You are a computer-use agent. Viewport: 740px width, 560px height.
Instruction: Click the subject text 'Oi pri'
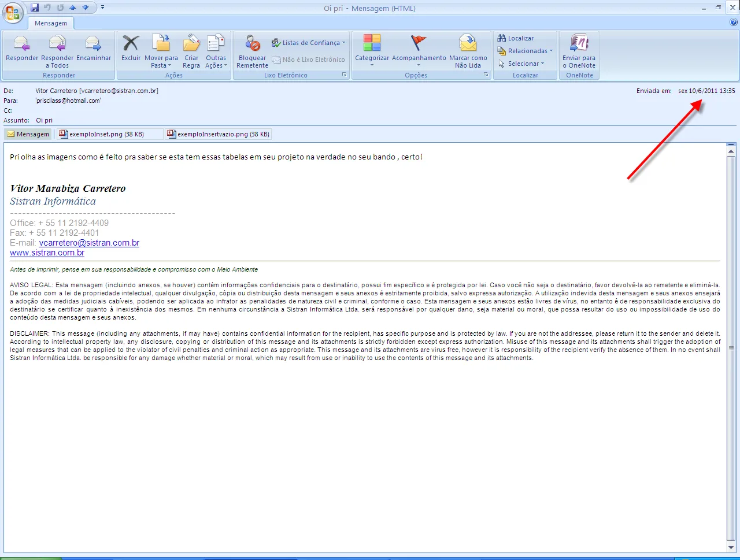click(x=44, y=120)
